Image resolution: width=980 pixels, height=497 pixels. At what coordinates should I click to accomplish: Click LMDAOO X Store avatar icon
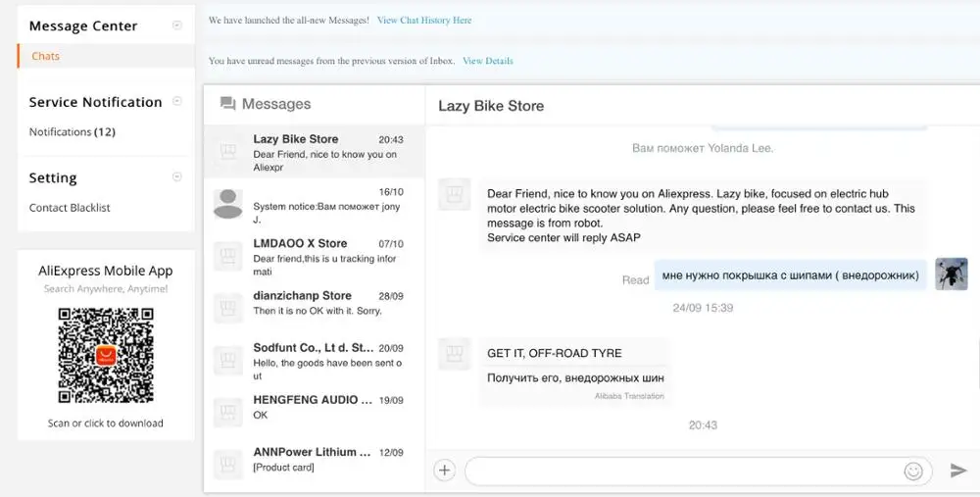click(x=228, y=256)
